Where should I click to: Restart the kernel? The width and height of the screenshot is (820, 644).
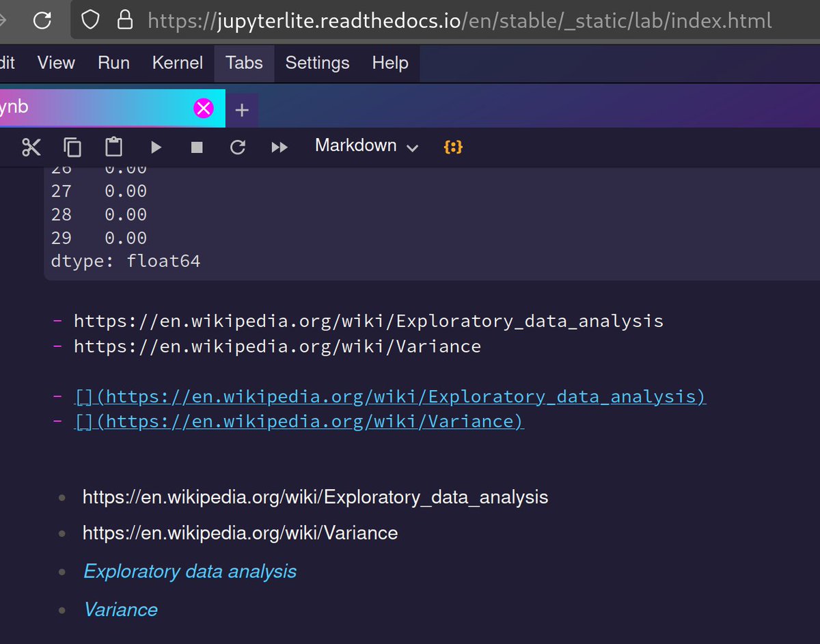coord(238,146)
